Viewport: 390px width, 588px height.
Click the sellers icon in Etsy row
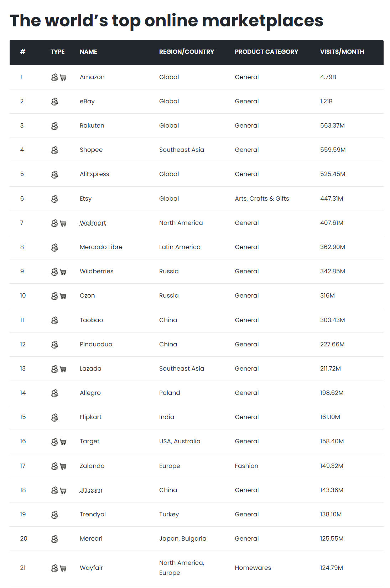point(54,199)
